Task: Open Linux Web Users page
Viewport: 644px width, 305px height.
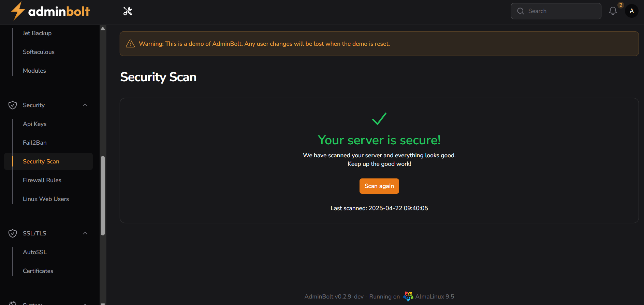Action: (46, 199)
